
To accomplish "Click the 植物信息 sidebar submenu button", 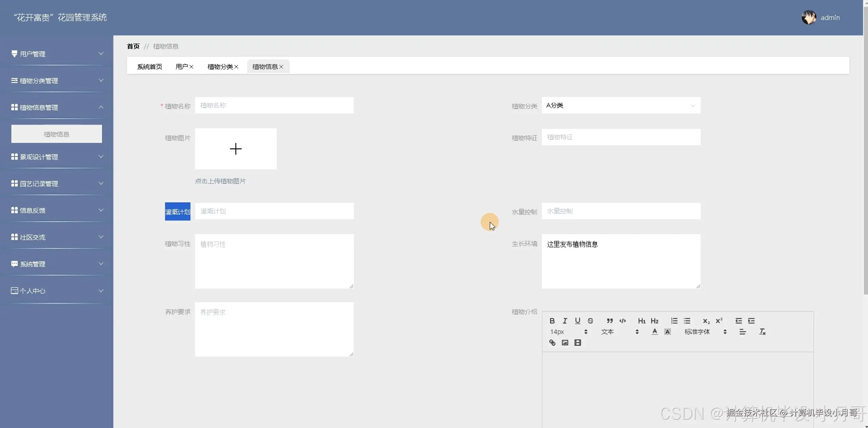I will pos(57,134).
